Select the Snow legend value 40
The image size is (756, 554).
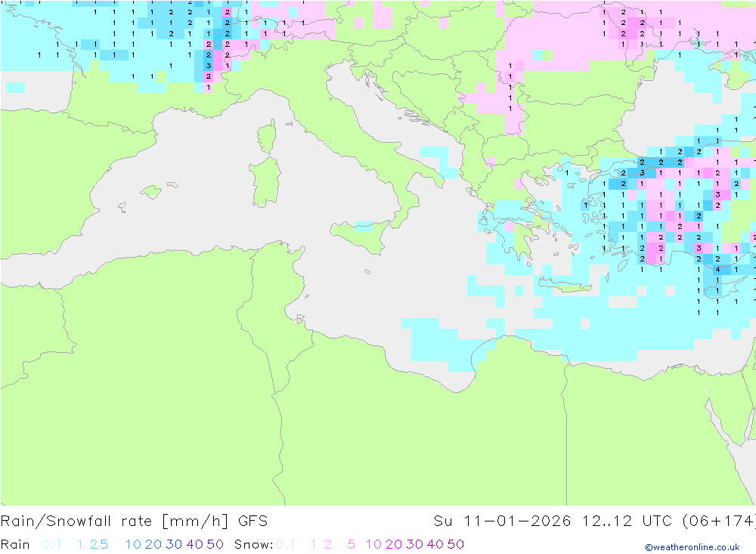[435, 544]
